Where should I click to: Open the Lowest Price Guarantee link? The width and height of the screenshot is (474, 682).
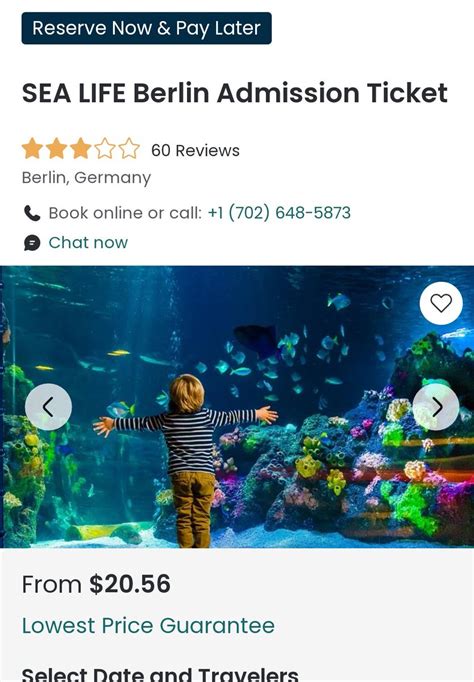(148, 625)
